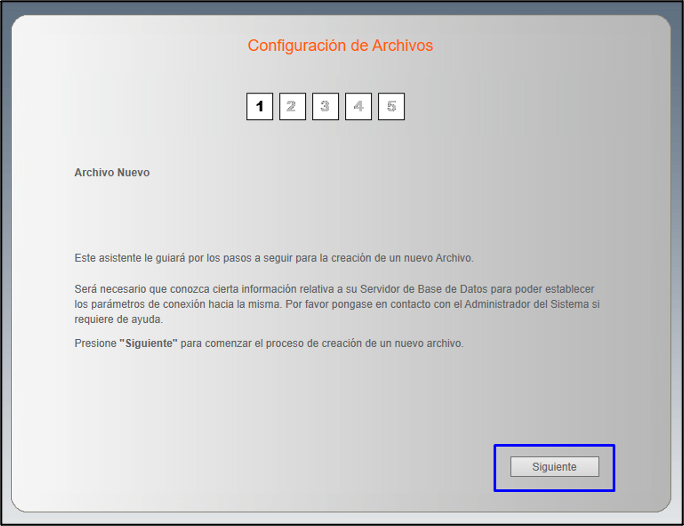Click the step 2 box

(x=292, y=106)
